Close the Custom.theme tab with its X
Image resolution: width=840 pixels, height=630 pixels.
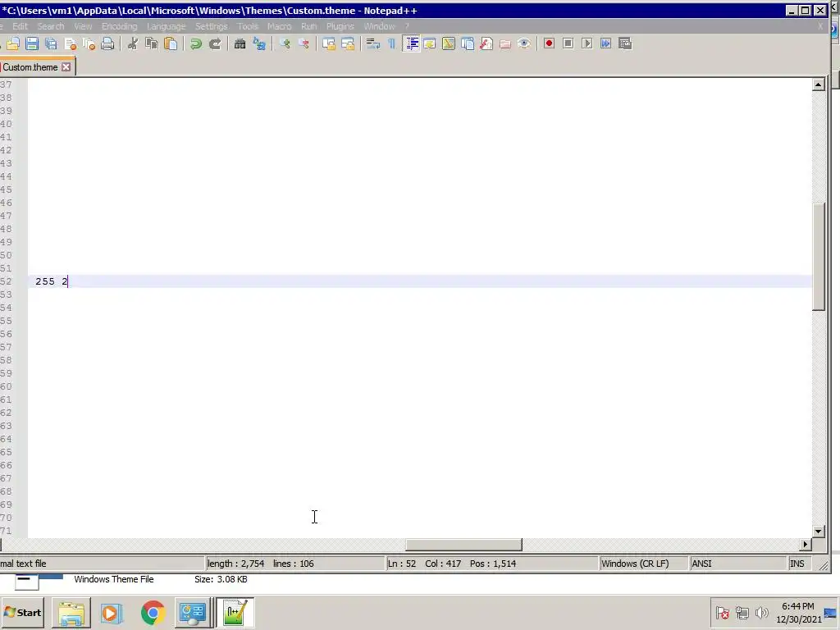point(66,67)
